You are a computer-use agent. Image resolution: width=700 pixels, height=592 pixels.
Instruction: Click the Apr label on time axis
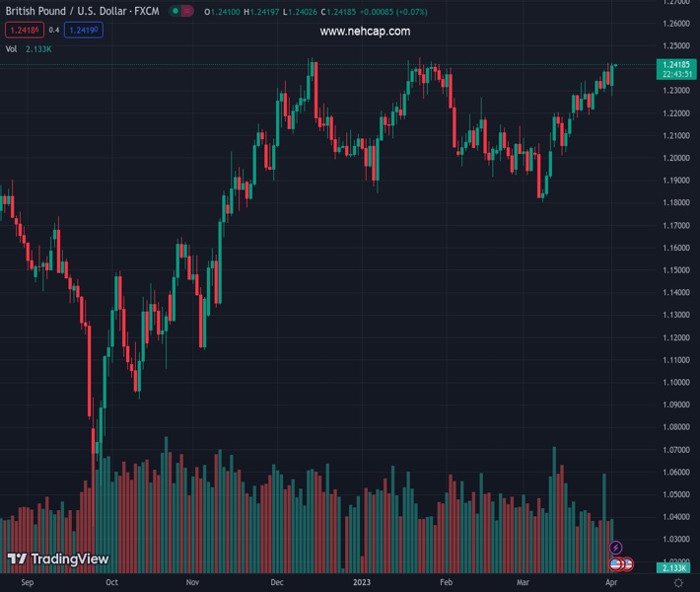(x=609, y=583)
